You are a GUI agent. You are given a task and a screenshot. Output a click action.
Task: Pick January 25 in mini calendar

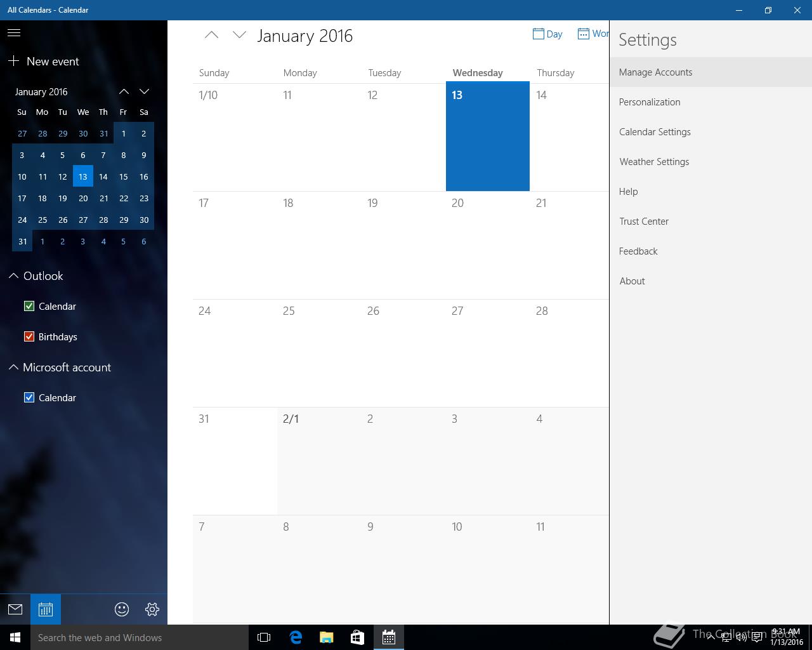(x=43, y=220)
